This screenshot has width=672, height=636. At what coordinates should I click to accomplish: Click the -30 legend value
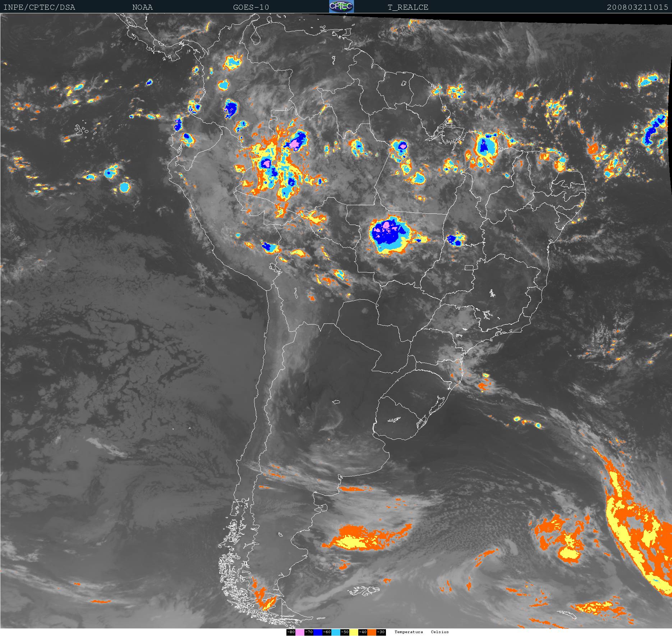(381, 632)
